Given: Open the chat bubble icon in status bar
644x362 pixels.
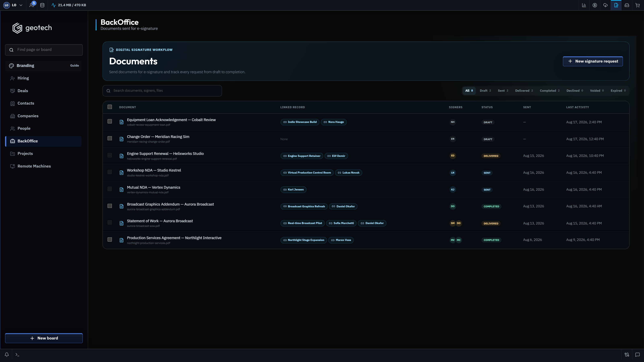Looking at the screenshot, I should point(638,355).
